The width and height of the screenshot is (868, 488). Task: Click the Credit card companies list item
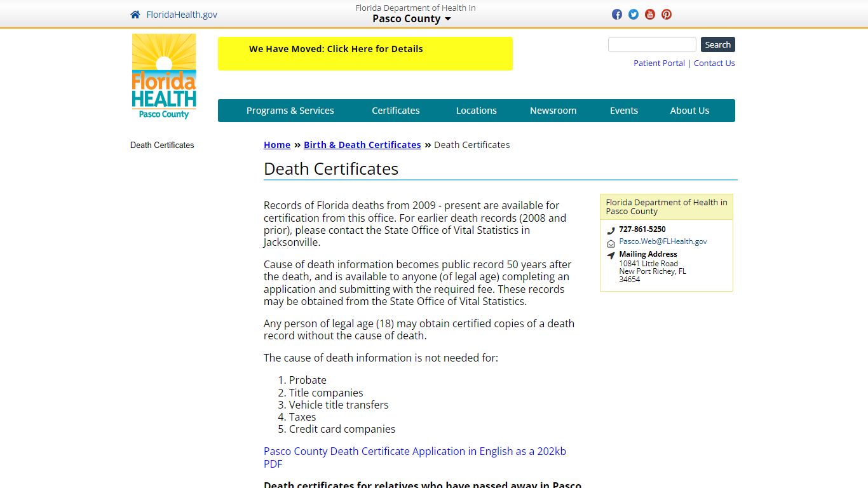342,429
